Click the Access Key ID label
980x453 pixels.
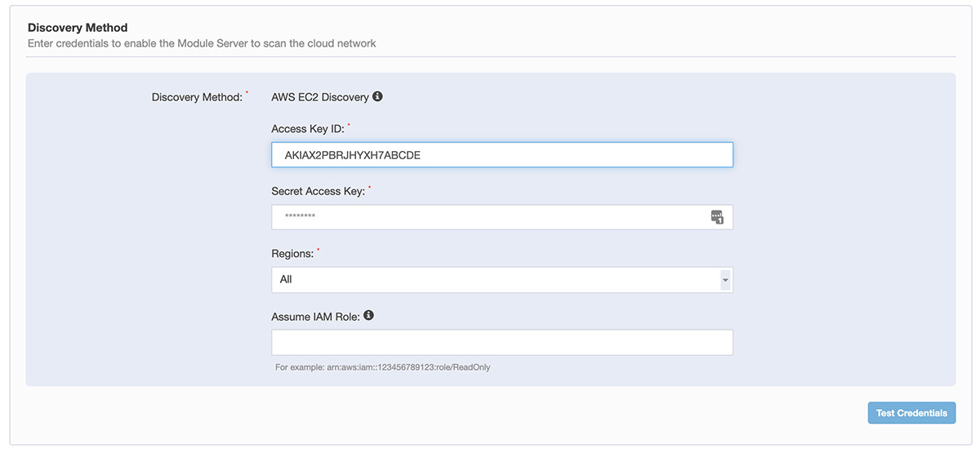[x=308, y=128]
